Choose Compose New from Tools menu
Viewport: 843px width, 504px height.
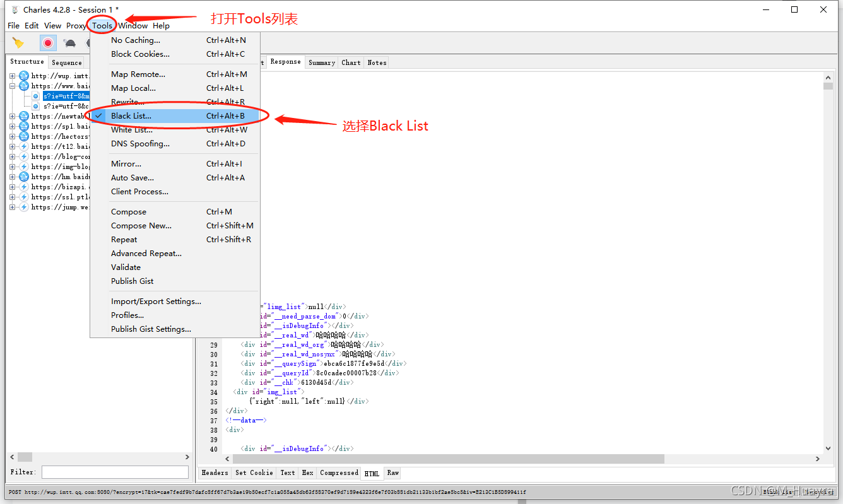click(x=175, y=226)
